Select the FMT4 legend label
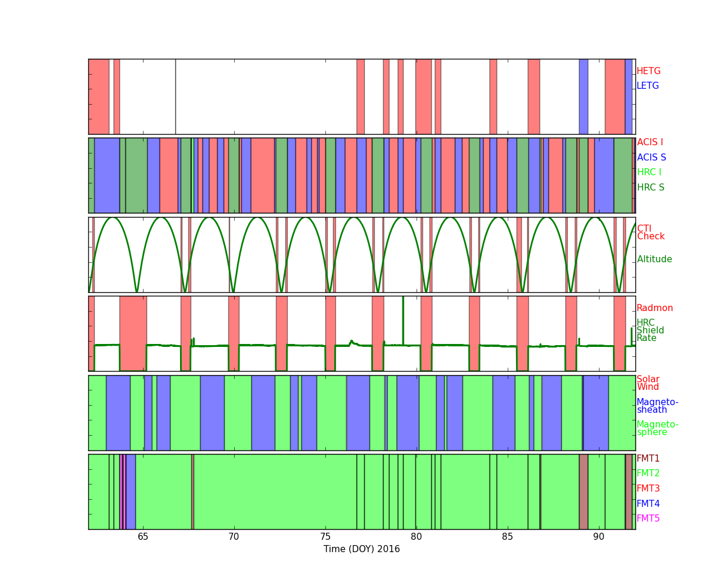Image resolution: width=706 pixels, height=588 pixels. coord(648,504)
